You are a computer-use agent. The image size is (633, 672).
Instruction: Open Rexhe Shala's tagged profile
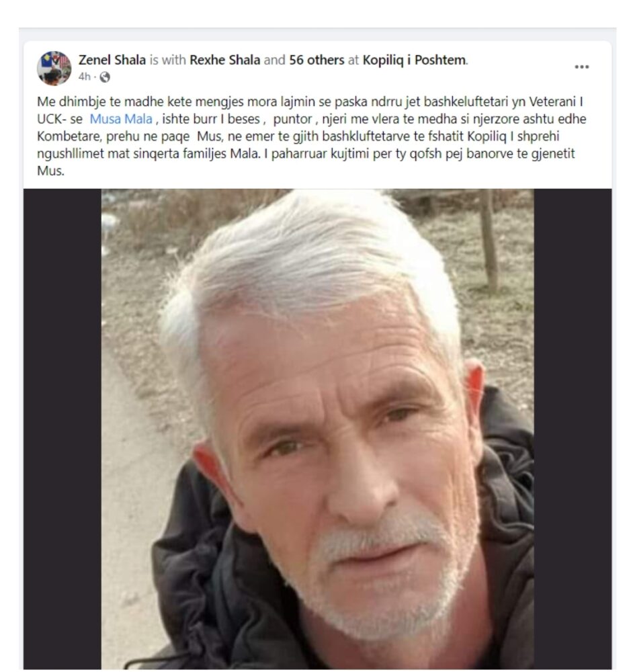(x=224, y=60)
